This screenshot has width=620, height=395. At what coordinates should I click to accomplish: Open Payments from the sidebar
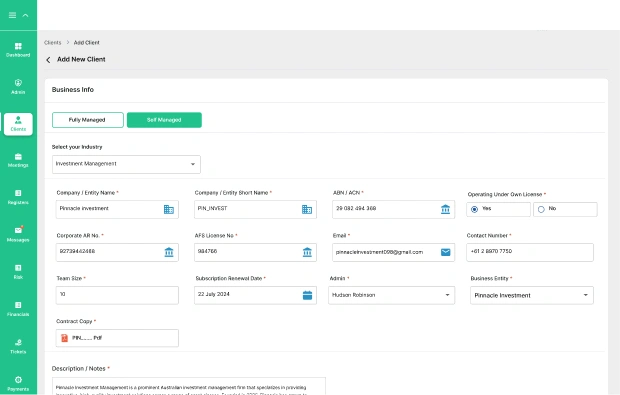[x=18, y=384]
